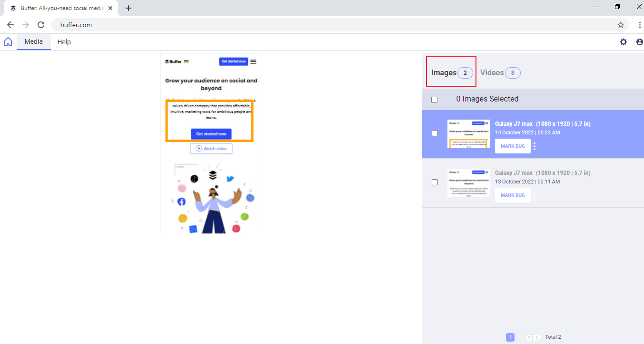Image resolution: width=644 pixels, height=344 pixels.
Task: Open the user profile icon
Action: (639, 42)
